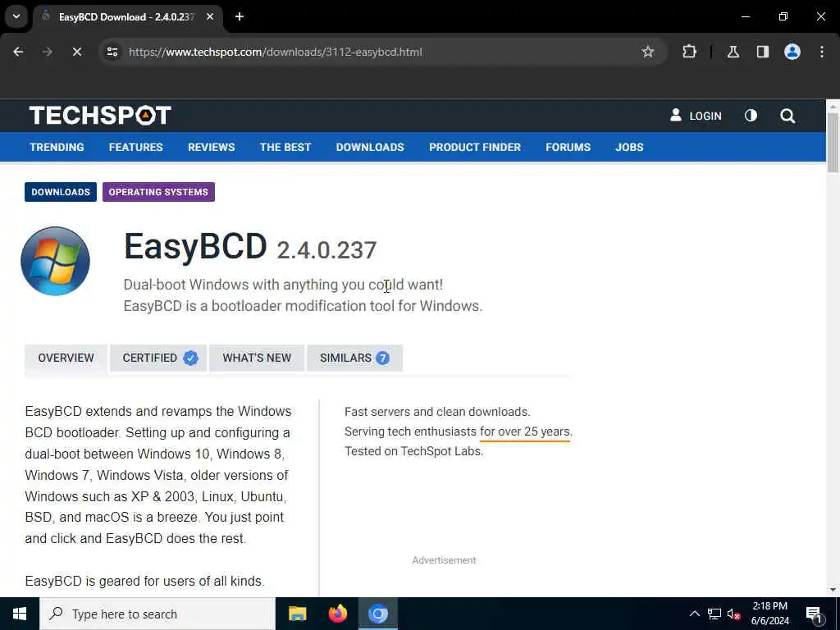Bookmark this page with the star icon
Screen dimensions: 840x630
[648, 52]
